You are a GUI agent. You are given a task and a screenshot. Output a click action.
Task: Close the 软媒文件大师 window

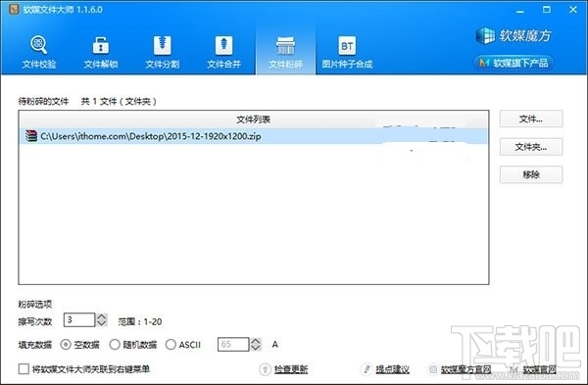pos(573,10)
